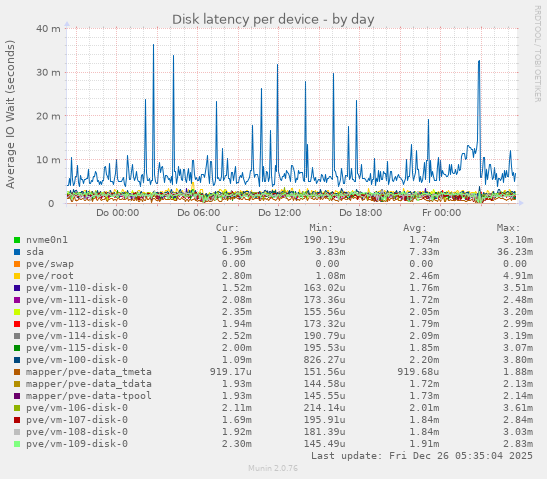This screenshot has width=547, height=479.
Task: Select the pve/vm-107-disk-0 label
Action: tap(77, 420)
